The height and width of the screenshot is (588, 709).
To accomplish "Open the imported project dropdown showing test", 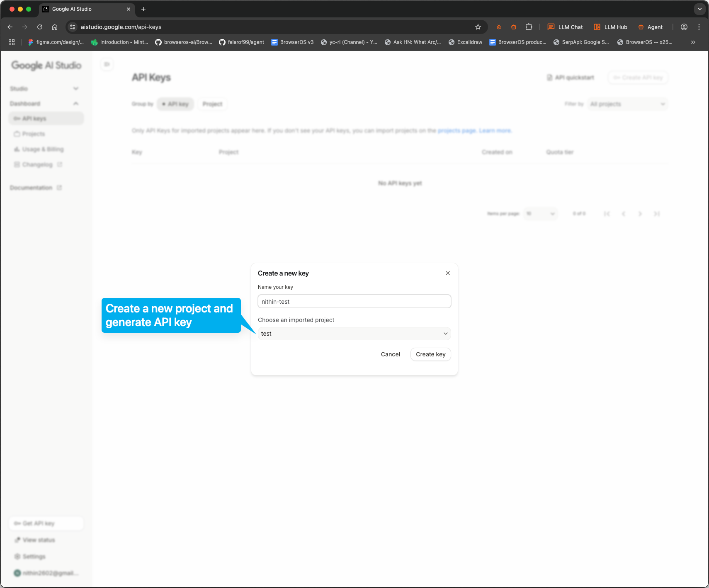I will (354, 333).
